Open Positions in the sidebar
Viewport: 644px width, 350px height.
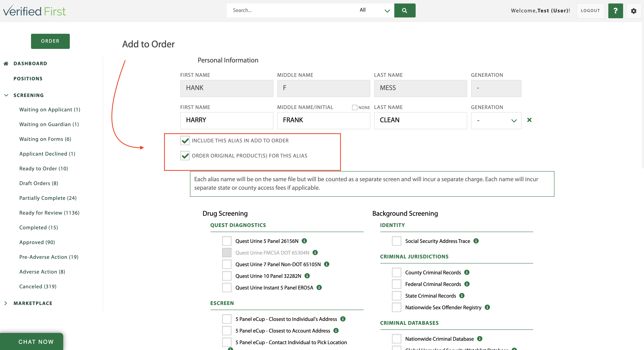[28, 79]
